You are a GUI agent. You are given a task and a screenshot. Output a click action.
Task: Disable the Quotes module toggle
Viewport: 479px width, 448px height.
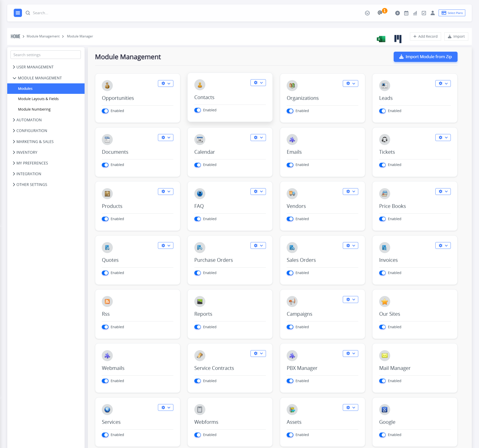pyautogui.click(x=105, y=273)
